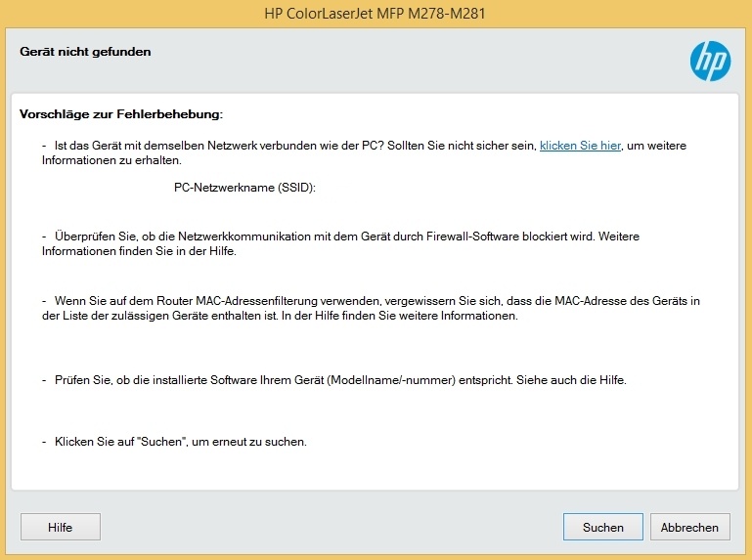The height and width of the screenshot is (560, 752).
Task: Click the 'Ist das Gerät mit demselben Netzwerk' line
Action: pyautogui.click(x=364, y=152)
